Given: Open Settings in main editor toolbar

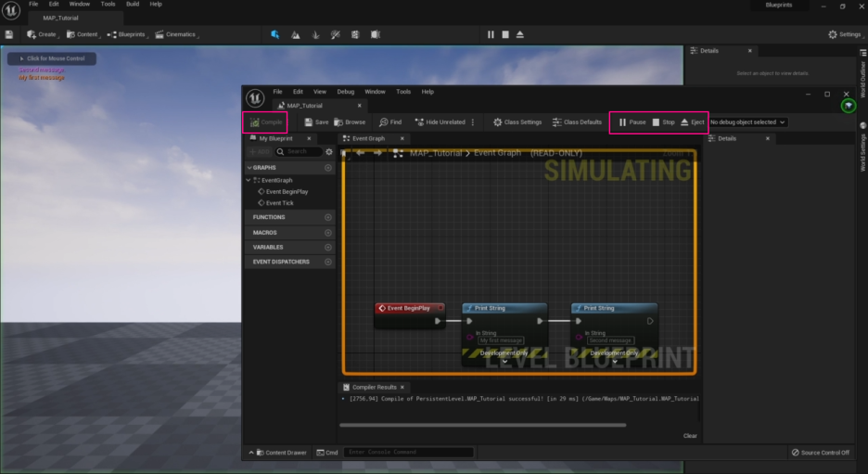Looking at the screenshot, I should tap(845, 34).
